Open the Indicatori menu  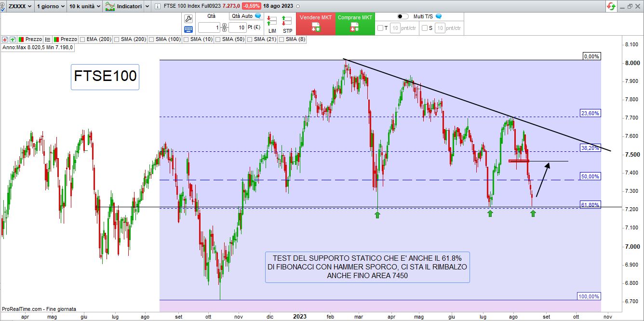point(124,6)
